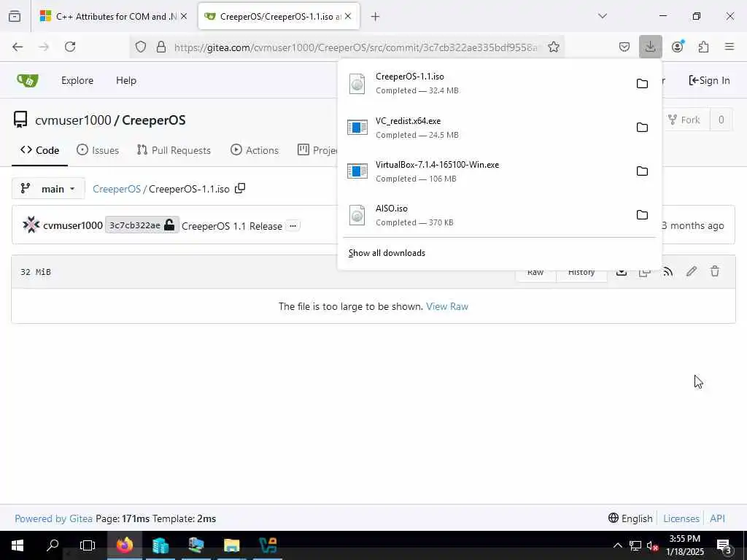
Task: Go back to previous page
Action: tap(18, 47)
